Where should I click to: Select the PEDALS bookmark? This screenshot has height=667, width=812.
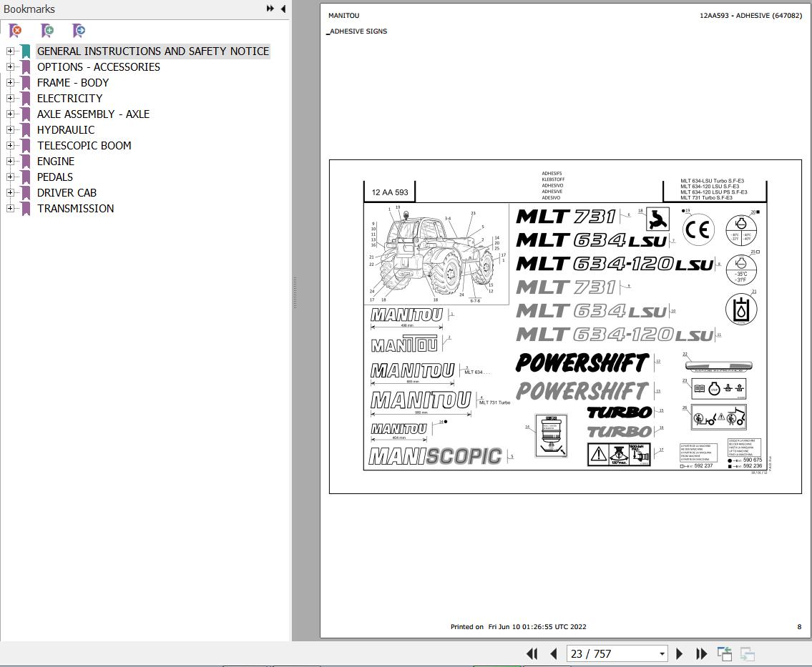[55, 177]
